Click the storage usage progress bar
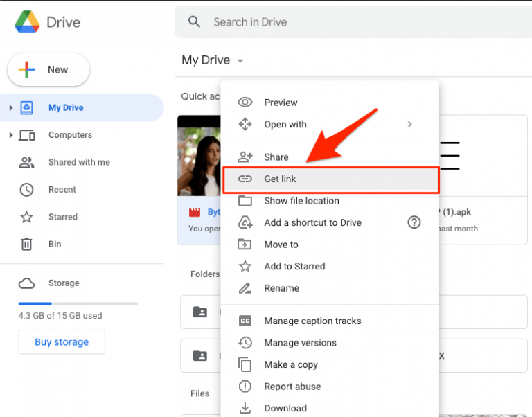Image resolution: width=532 pixels, height=417 pixels. click(x=78, y=303)
